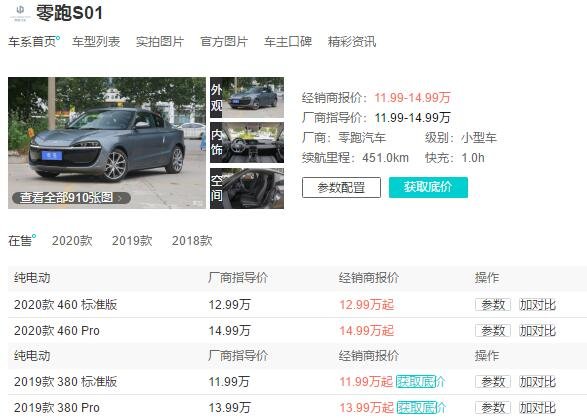Open the 2020款 460 Pro model
This screenshot has height=418, width=587.
(57, 331)
